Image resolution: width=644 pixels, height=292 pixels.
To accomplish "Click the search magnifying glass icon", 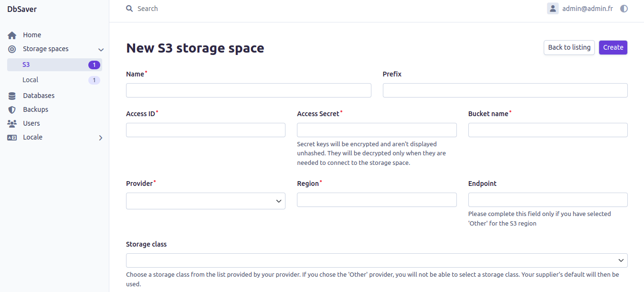I will pyautogui.click(x=129, y=9).
